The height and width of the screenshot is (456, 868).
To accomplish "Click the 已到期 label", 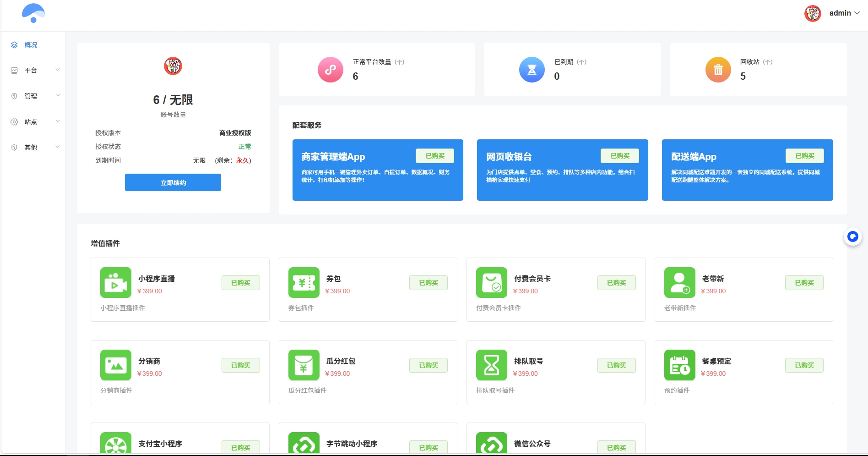I will (x=564, y=62).
